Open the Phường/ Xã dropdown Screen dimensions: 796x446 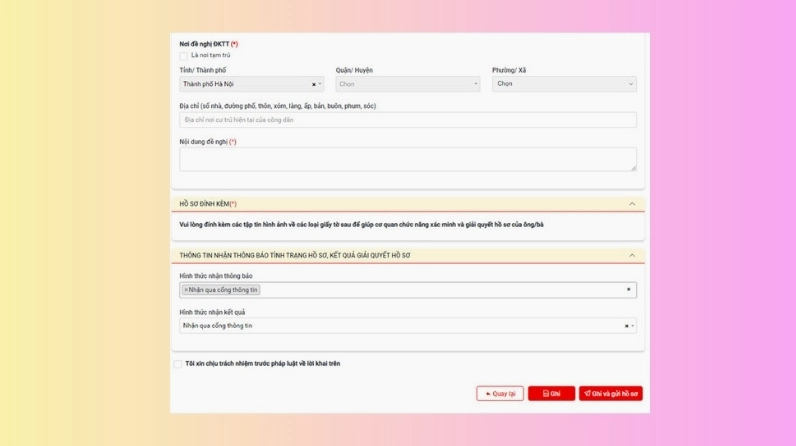pyautogui.click(x=564, y=85)
